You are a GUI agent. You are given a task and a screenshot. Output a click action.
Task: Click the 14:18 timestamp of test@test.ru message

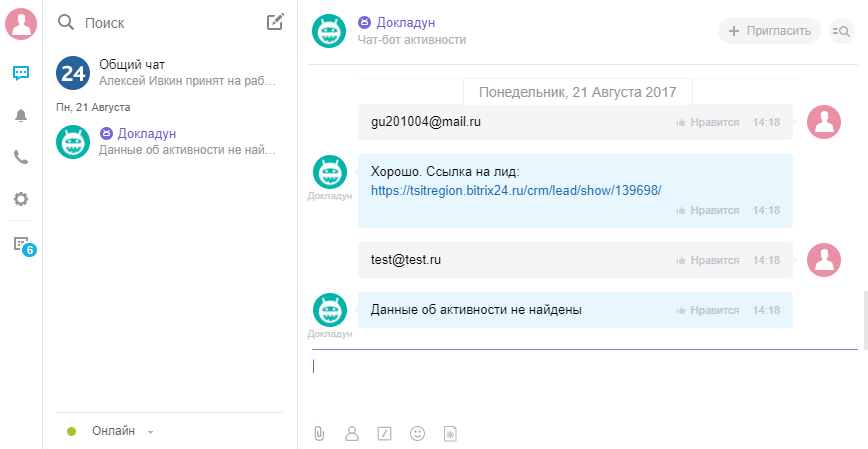[x=766, y=260]
